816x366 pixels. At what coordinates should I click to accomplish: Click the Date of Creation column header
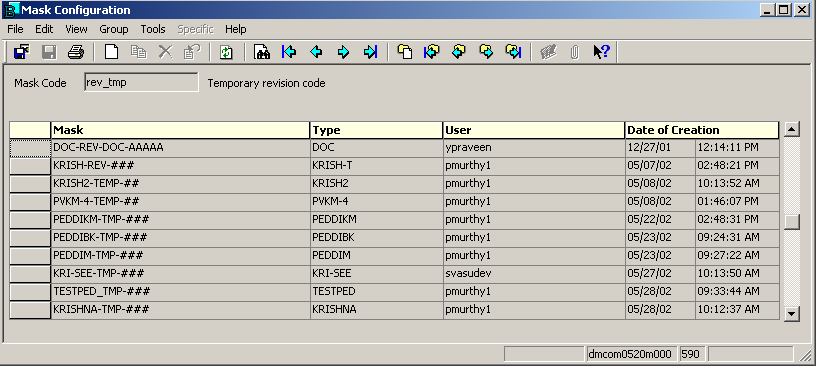coord(702,130)
